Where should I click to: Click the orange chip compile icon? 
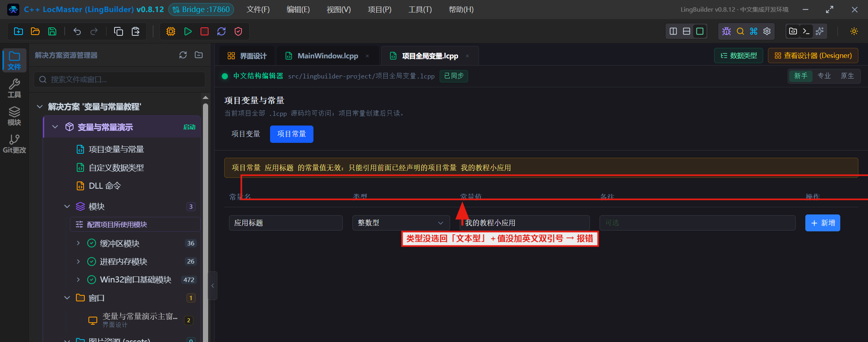(x=171, y=31)
